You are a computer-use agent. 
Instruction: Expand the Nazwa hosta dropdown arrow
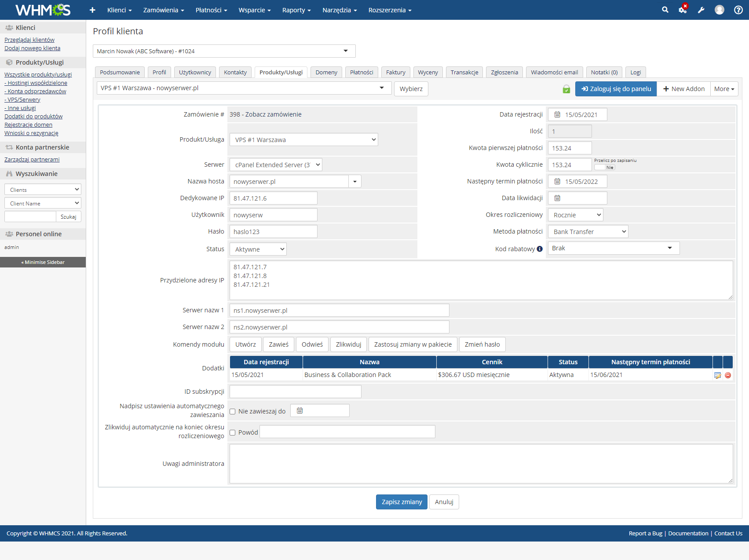pos(355,181)
